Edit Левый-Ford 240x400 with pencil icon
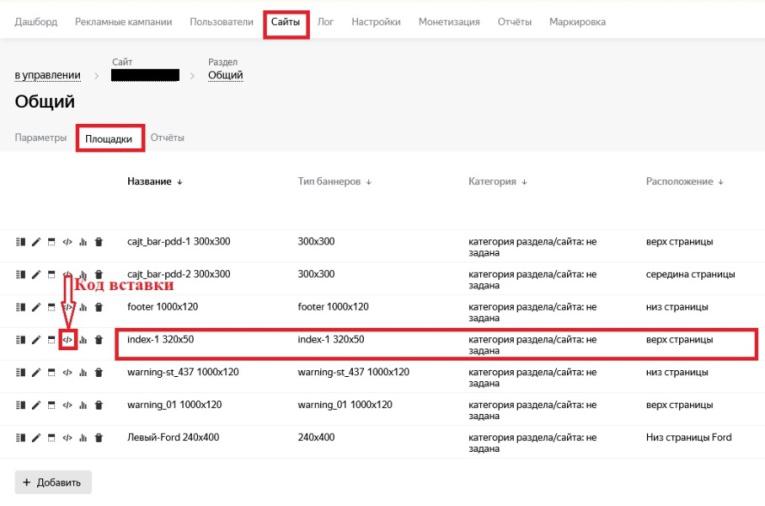Image resolution: width=765 pixels, height=506 pixels. pyautogui.click(x=36, y=438)
